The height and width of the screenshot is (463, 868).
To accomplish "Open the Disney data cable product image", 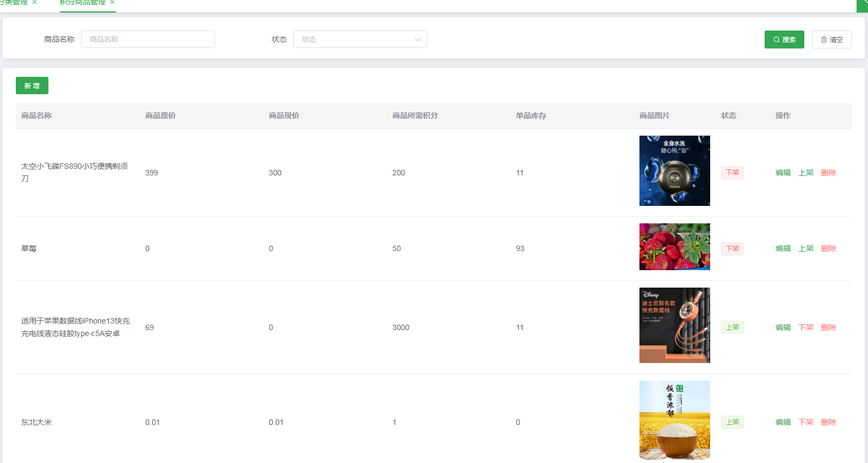I will [x=674, y=325].
